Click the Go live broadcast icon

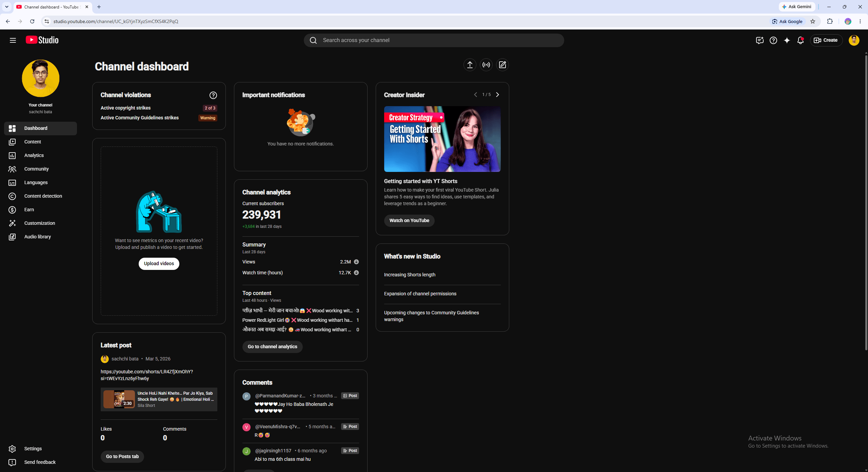pyautogui.click(x=486, y=65)
